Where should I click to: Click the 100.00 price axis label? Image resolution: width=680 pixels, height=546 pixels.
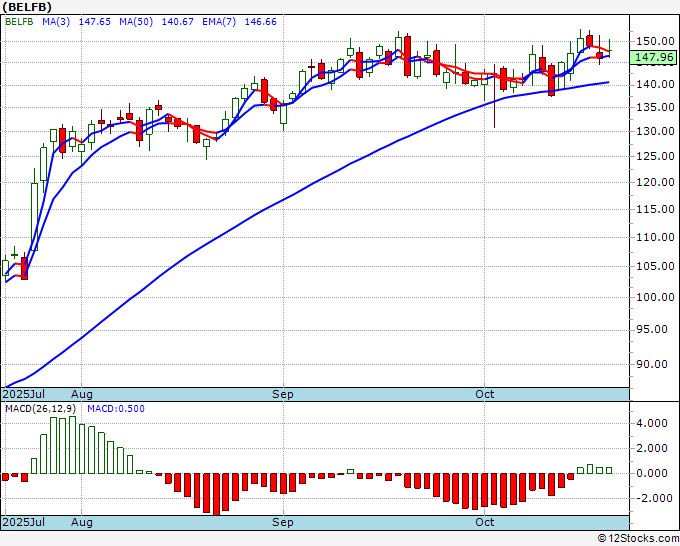tap(655, 298)
